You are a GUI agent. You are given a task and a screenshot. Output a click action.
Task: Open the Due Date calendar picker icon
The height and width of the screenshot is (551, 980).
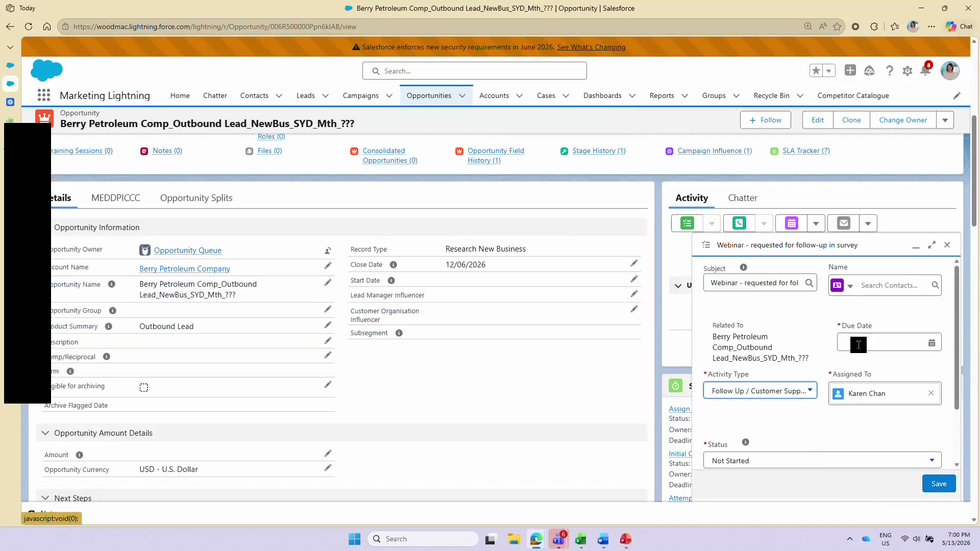[x=932, y=343]
